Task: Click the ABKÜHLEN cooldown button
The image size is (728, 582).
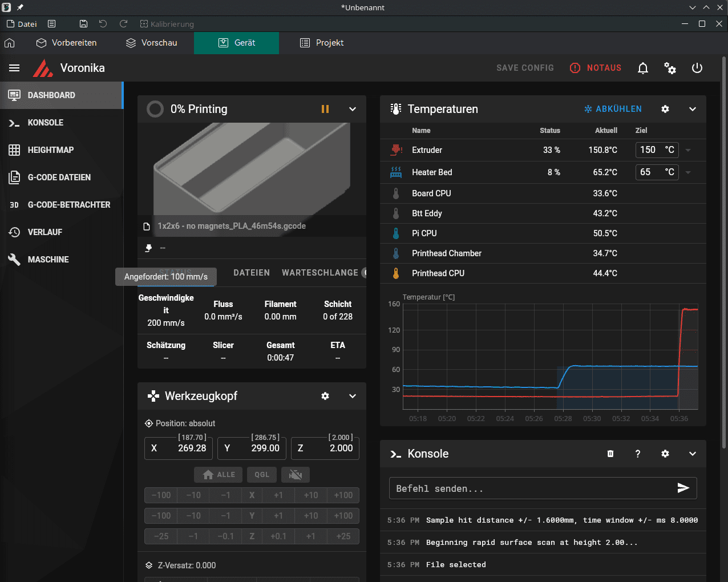Action: 613,109
